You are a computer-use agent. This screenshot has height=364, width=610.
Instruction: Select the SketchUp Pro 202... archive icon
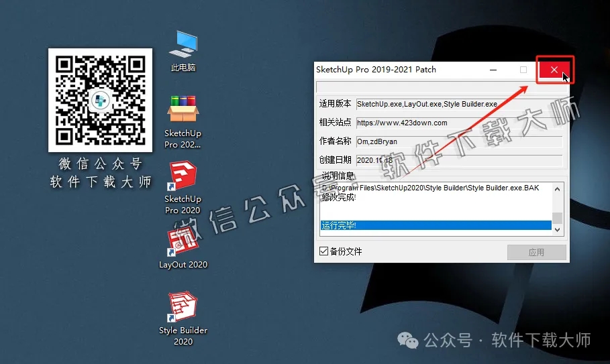(x=183, y=122)
